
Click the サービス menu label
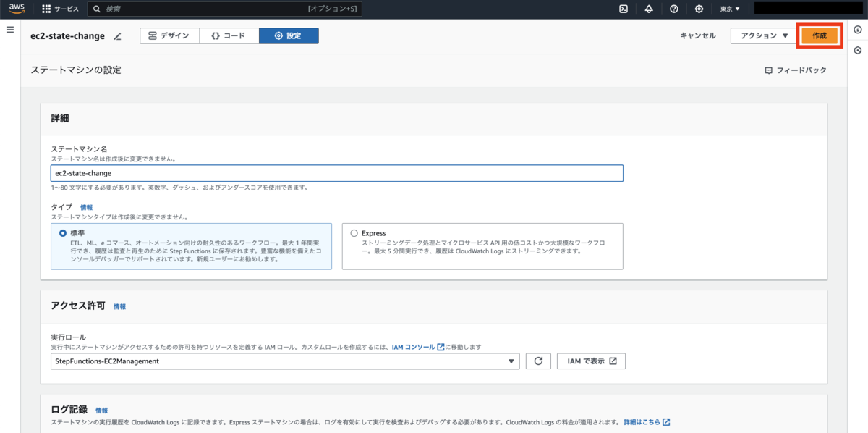[67, 9]
